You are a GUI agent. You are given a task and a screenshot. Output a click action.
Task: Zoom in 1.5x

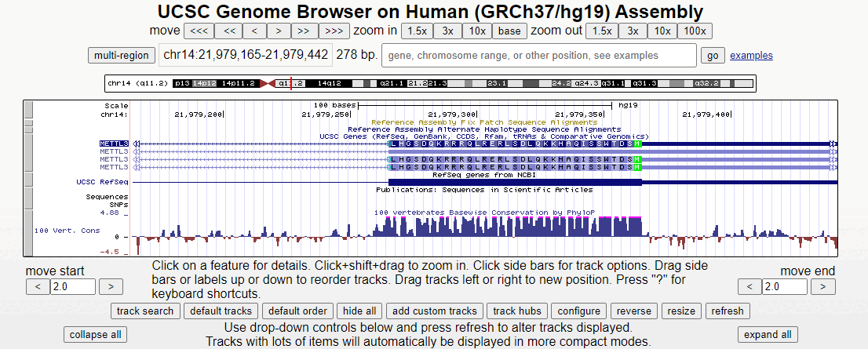[x=417, y=31]
